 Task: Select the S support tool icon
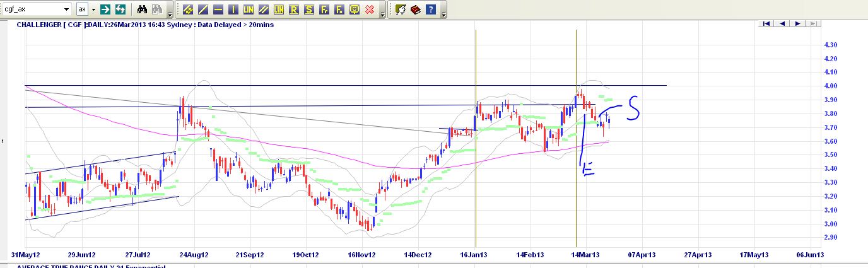[308, 9]
